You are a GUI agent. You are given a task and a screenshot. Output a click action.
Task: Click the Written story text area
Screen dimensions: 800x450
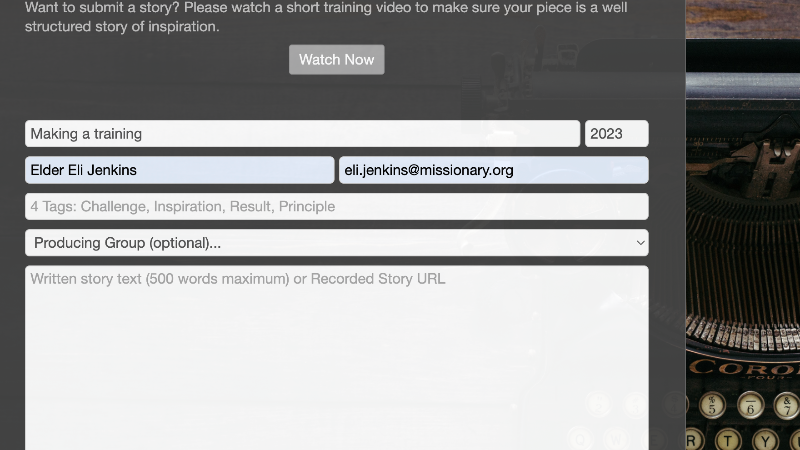[336, 350]
